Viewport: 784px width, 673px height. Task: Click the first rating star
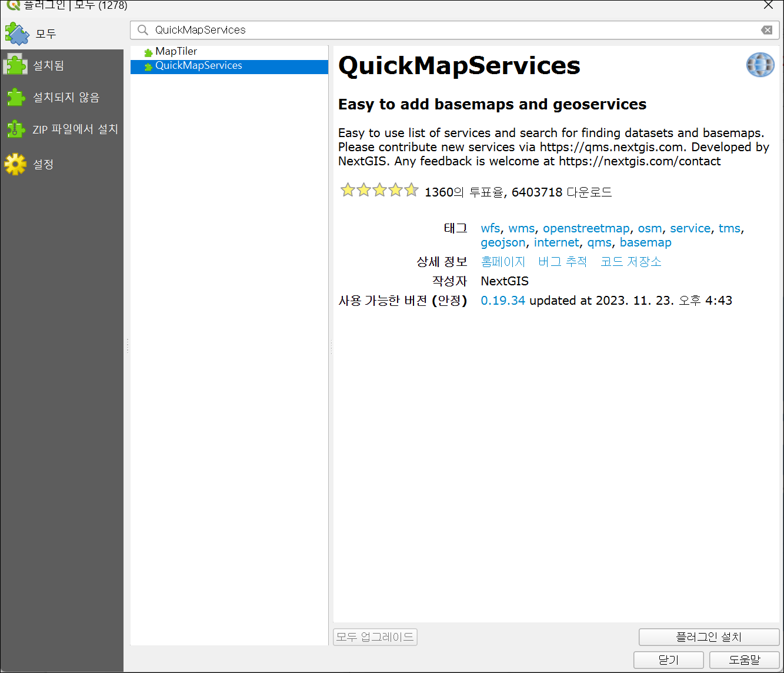click(348, 190)
